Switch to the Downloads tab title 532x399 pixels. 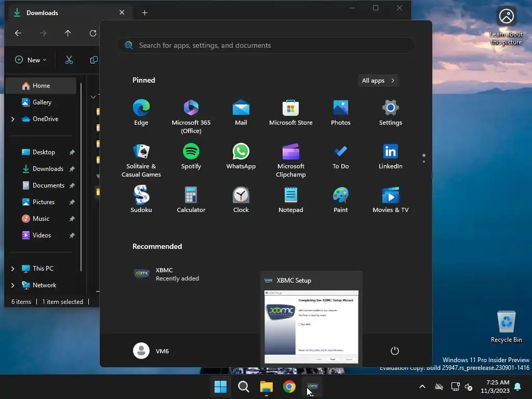click(42, 13)
